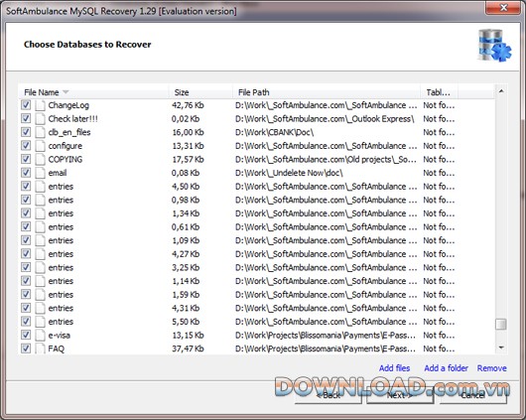Click the configure file icon
This screenshot has width=526, height=420.
pos(40,146)
